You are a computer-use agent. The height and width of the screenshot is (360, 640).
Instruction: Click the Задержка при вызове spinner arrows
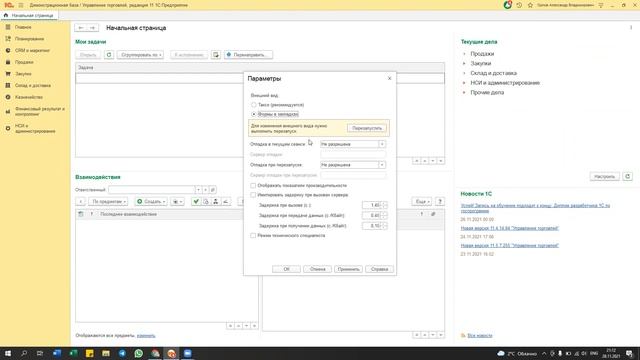pos(384,205)
